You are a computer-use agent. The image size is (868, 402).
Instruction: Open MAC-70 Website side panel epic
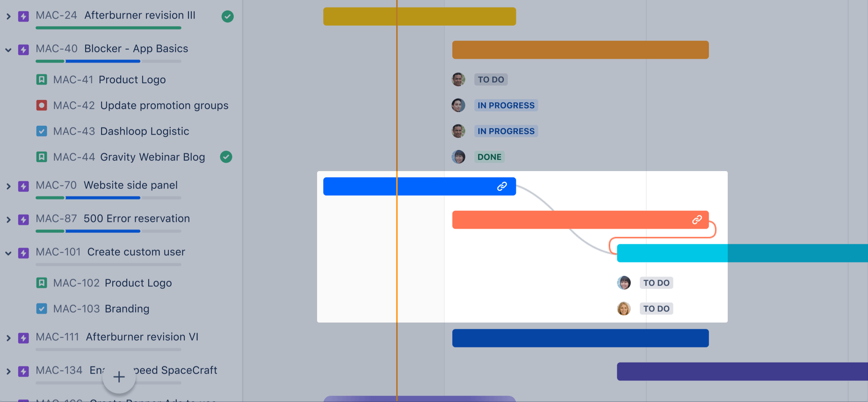coord(107,185)
